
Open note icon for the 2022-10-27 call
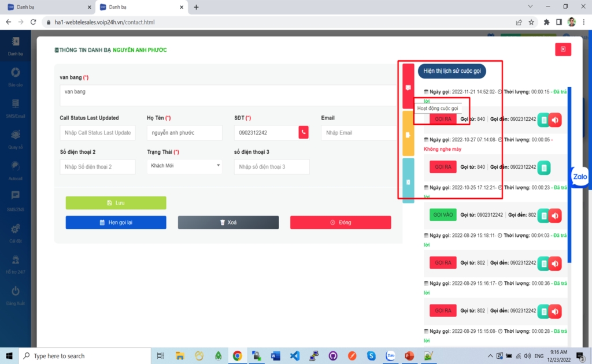pyautogui.click(x=543, y=167)
